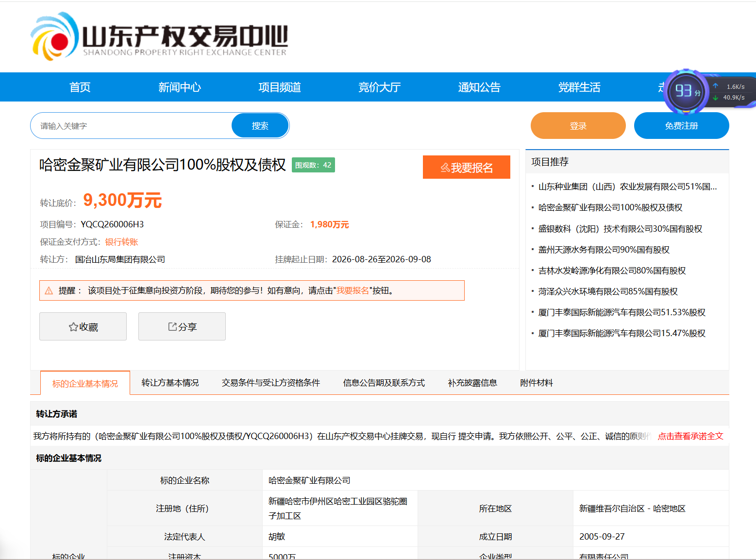Click the Shandong Property Exchange Center logo

pyautogui.click(x=159, y=36)
